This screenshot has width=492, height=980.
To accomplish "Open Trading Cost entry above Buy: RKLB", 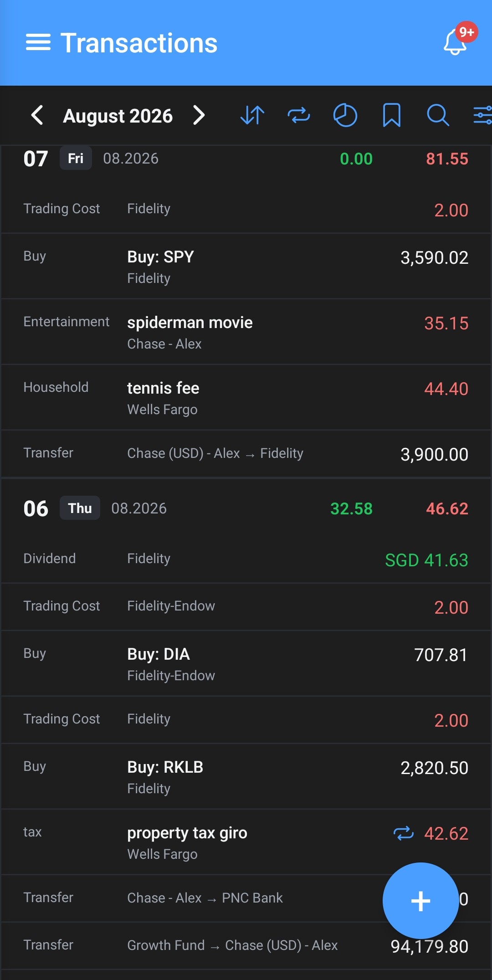I will [x=246, y=720].
